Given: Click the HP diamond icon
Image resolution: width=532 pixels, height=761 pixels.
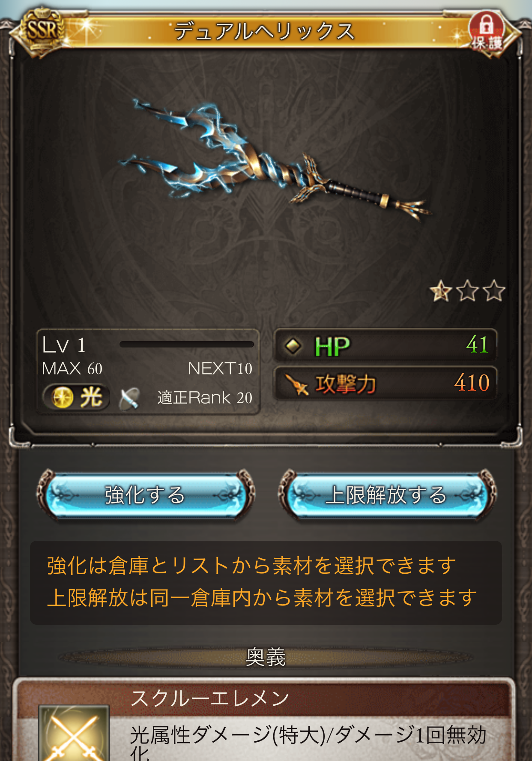Looking at the screenshot, I should coord(293,346).
